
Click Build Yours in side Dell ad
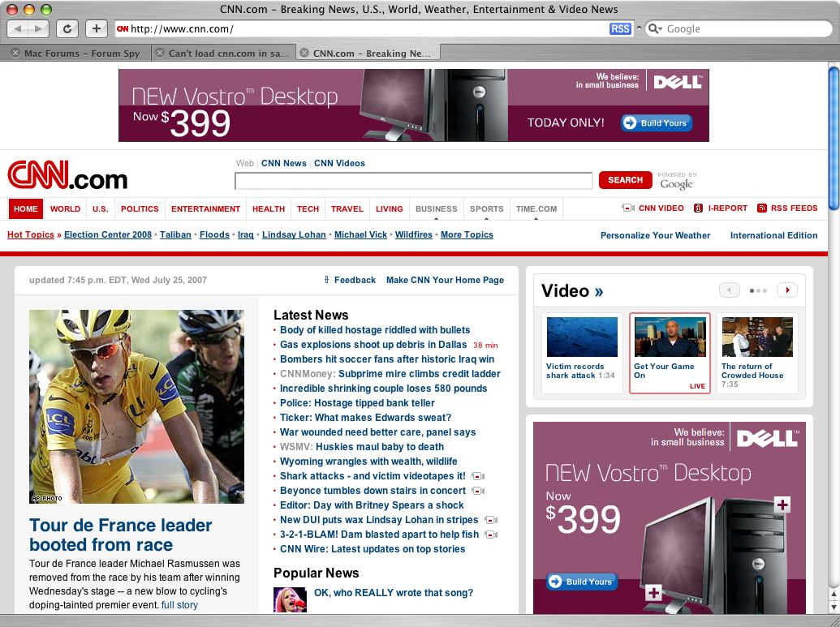pos(582,582)
